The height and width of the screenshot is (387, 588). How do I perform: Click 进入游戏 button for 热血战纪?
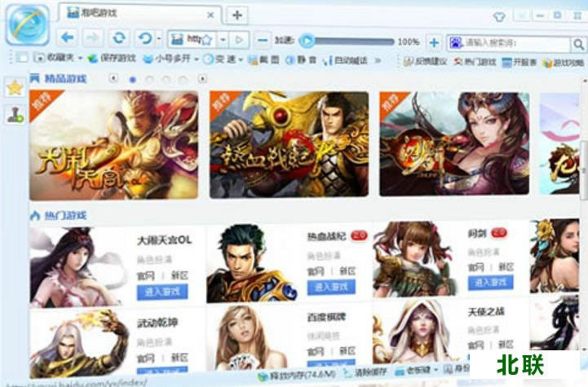[331, 287]
